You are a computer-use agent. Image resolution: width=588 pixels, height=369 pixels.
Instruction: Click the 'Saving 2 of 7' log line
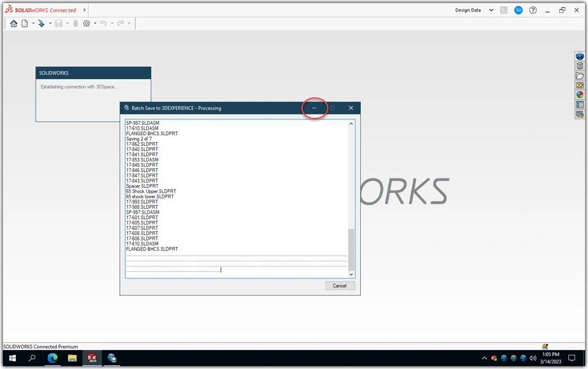click(x=139, y=139)
